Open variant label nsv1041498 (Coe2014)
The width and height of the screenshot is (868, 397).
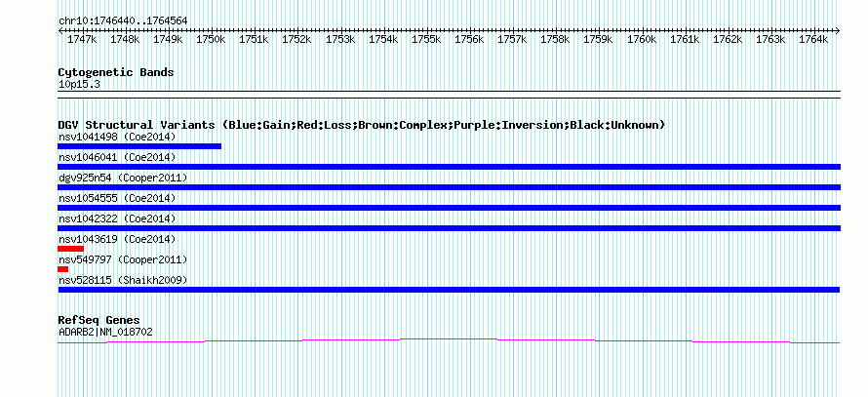[x=117, y=137]
